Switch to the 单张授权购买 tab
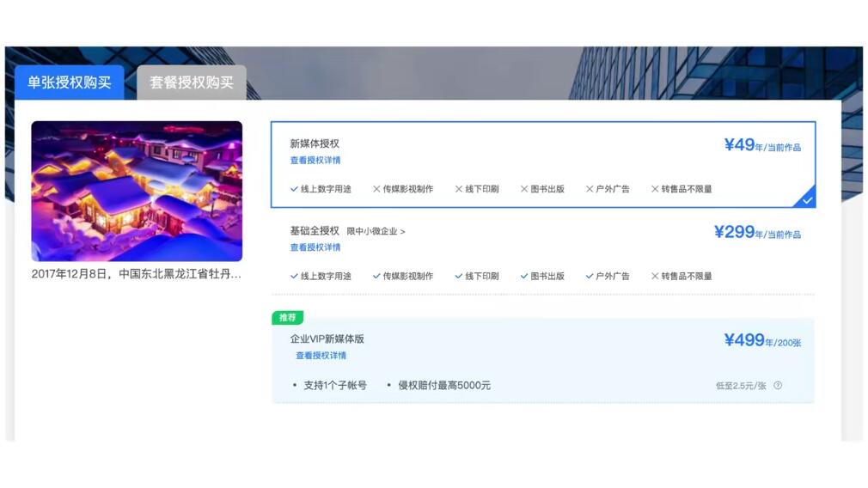The width and height of the screenshot is (868, 488). 70,82
